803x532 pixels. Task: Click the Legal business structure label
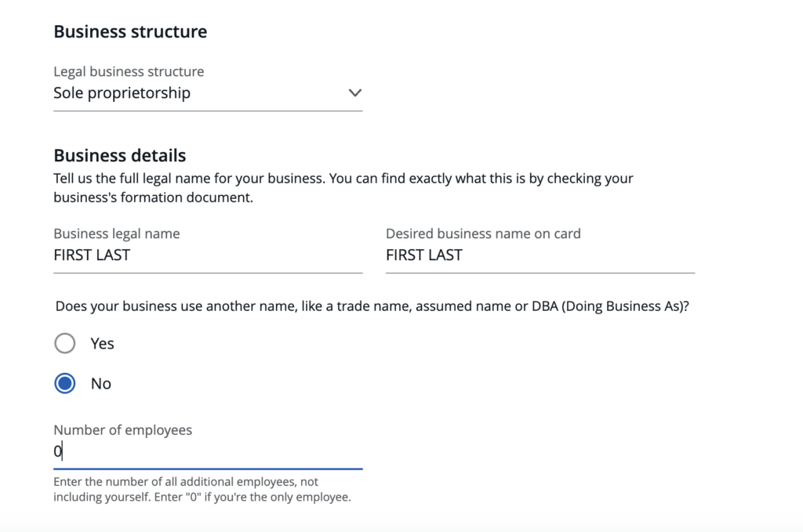(129, 71)
